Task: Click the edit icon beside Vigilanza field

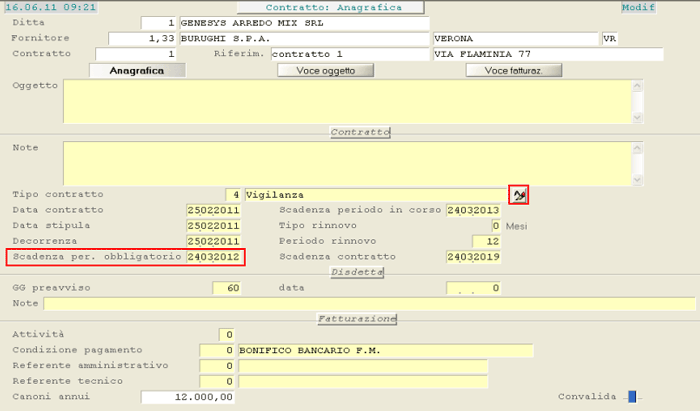Action: pyautogui.click(x=518, y=195)
